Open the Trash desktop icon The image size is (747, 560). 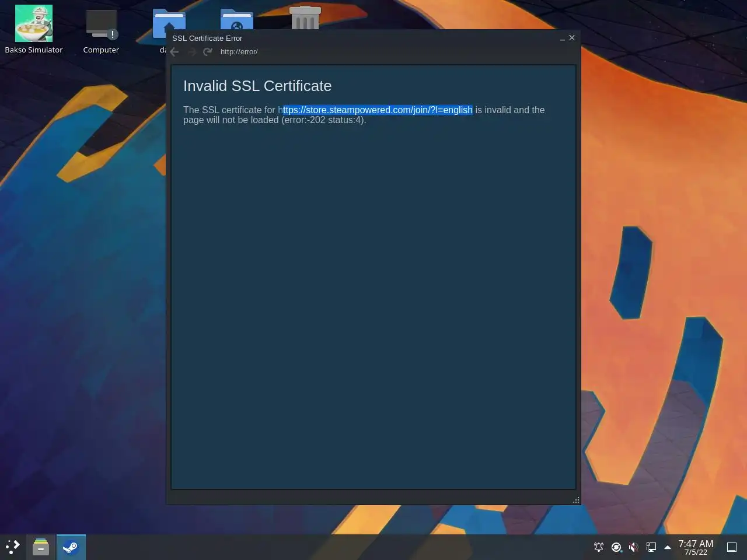(305, 17)
